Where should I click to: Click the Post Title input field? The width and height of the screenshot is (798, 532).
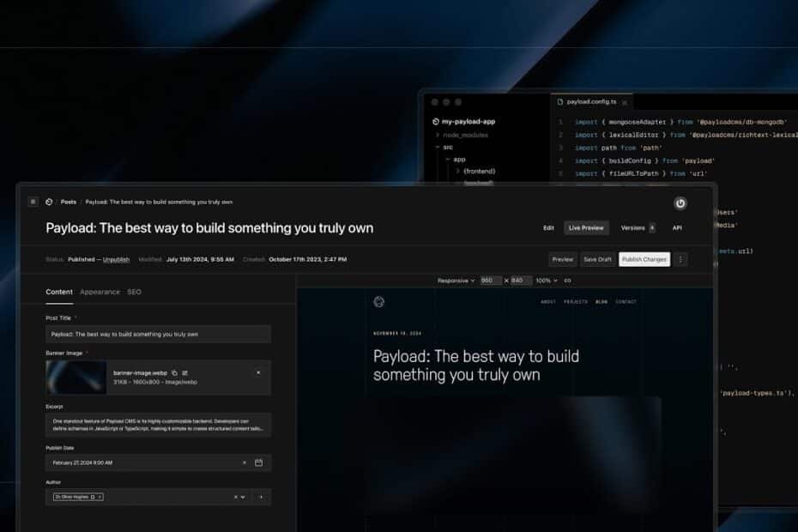point(158,335)
